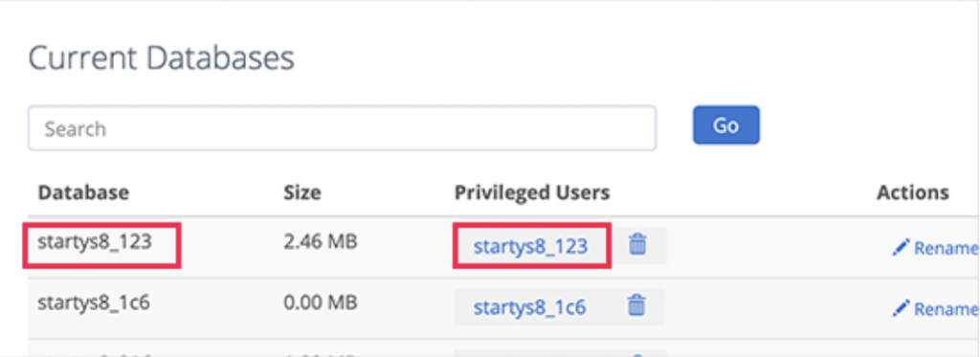Click the 2.46 MB size value
980x357 pixels.
click(x=320, y=242)
